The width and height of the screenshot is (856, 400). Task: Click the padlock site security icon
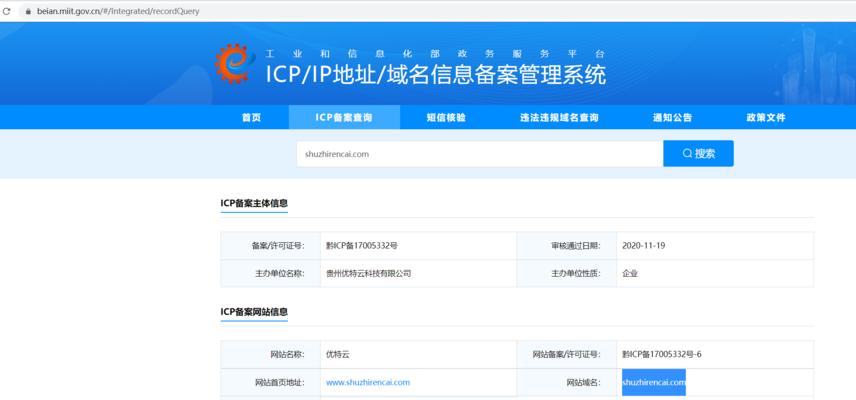(28, 11)
